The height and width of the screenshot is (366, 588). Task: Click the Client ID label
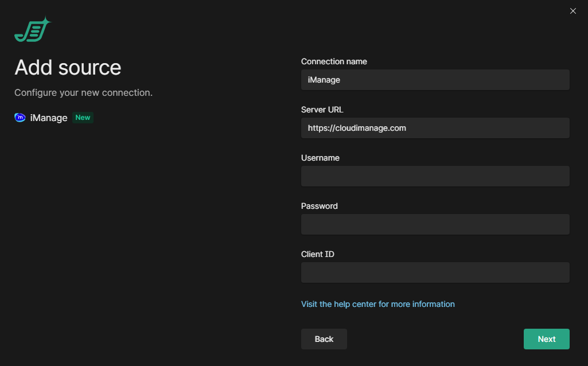[317, 254]
